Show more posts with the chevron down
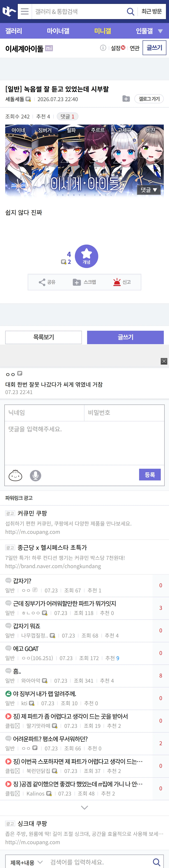Screen dimensions: 169x868 click(84, 807)
